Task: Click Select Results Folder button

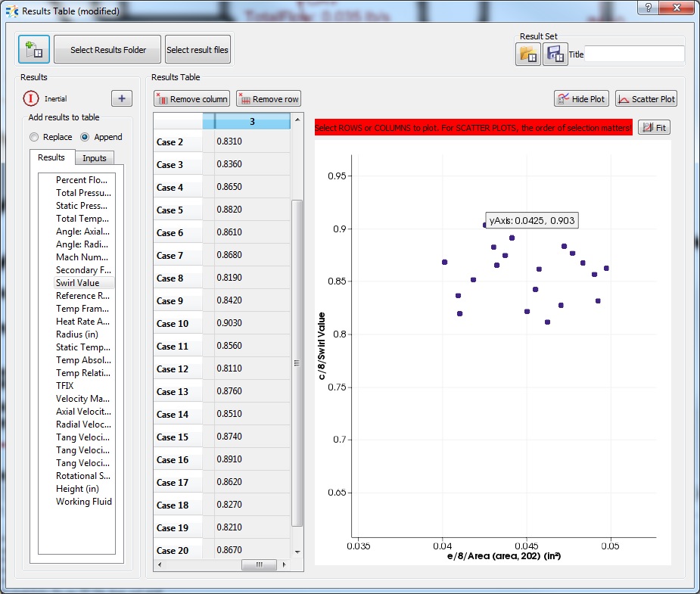Action: point(107,50)
